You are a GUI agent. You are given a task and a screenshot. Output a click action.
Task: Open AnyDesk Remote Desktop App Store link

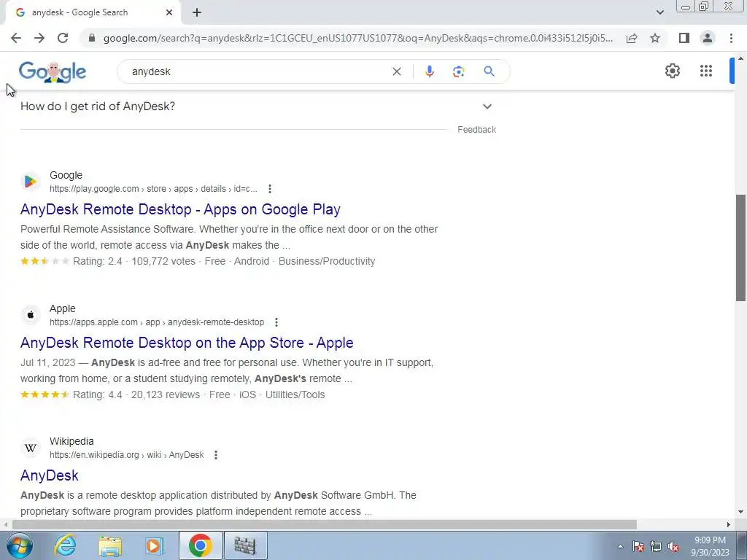(187, 343)
